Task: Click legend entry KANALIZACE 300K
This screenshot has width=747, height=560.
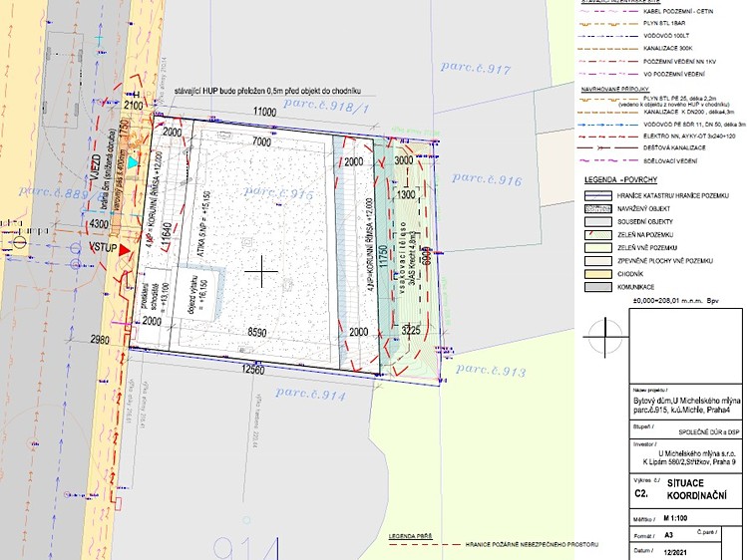Action: pos(667,49)
